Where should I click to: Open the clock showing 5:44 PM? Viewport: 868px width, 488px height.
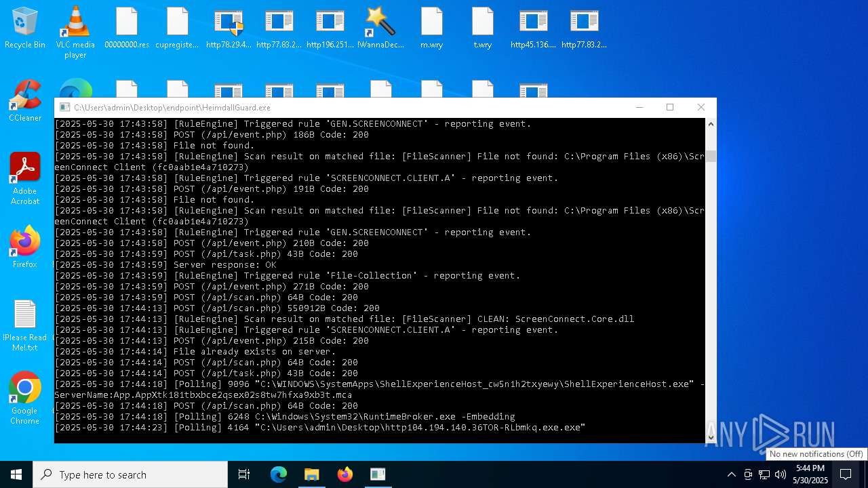[811, 474]
